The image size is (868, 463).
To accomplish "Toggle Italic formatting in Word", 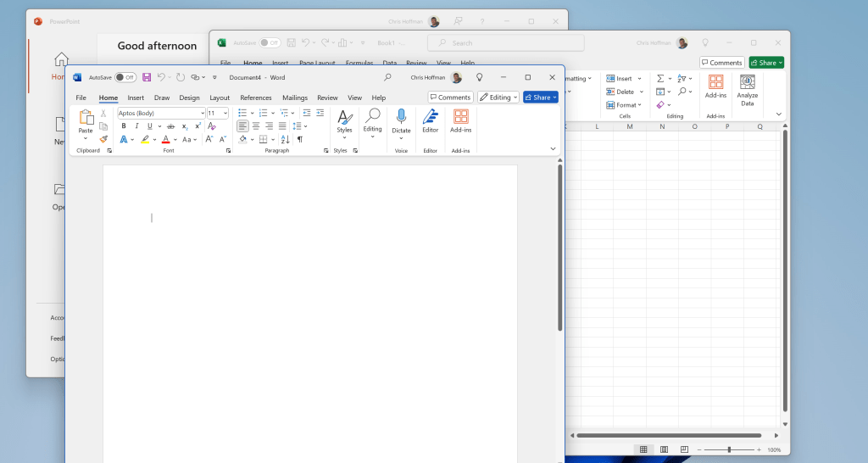I will pos(136,126).
